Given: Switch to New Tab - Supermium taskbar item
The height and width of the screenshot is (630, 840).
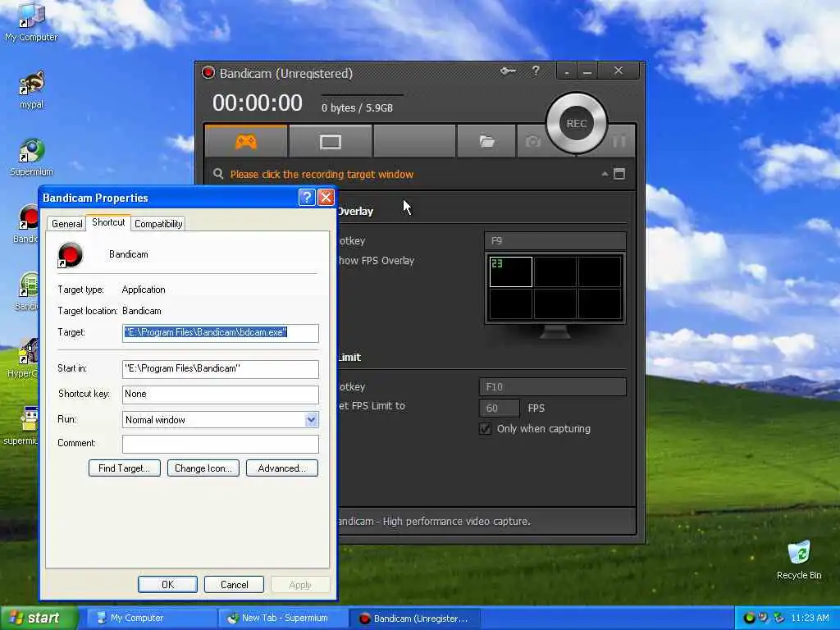Looking at the screenshot, I should [282, 619].
